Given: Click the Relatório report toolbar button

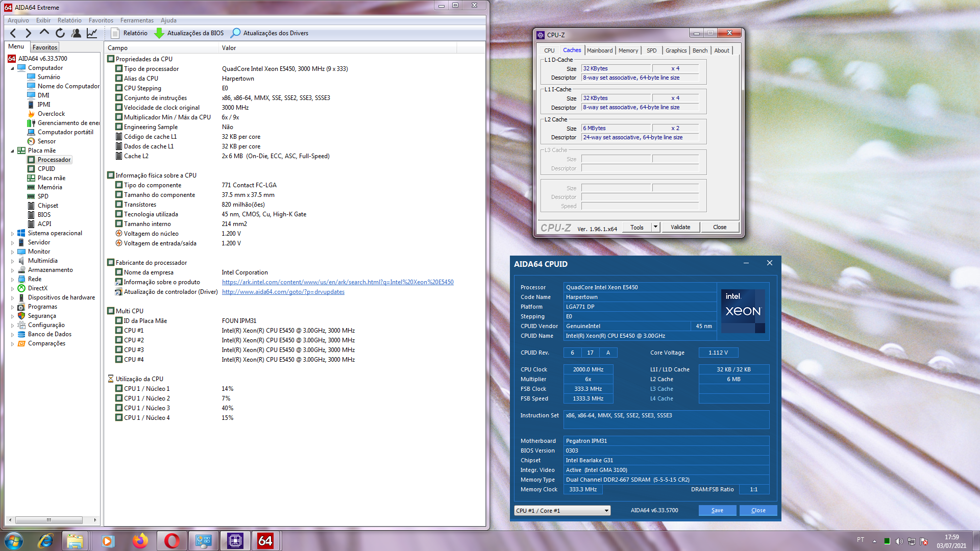Looking at the screenshot, I should 129,33.
